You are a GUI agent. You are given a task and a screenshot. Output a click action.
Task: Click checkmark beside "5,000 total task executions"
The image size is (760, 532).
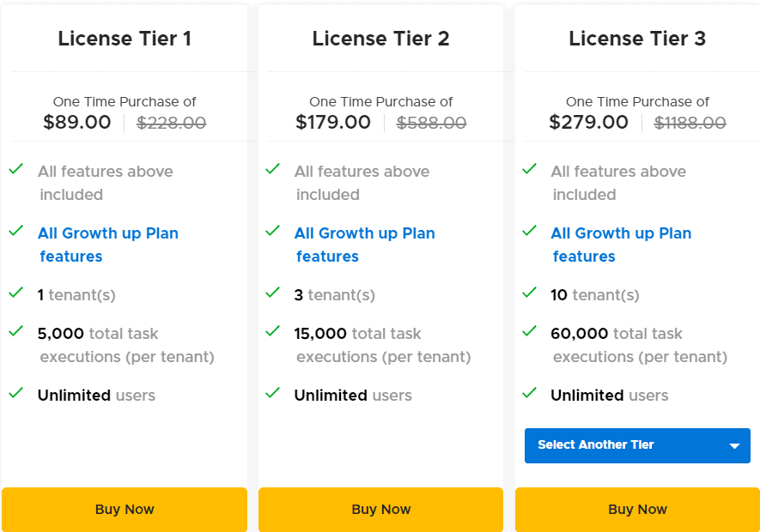(x=15, y=333)
